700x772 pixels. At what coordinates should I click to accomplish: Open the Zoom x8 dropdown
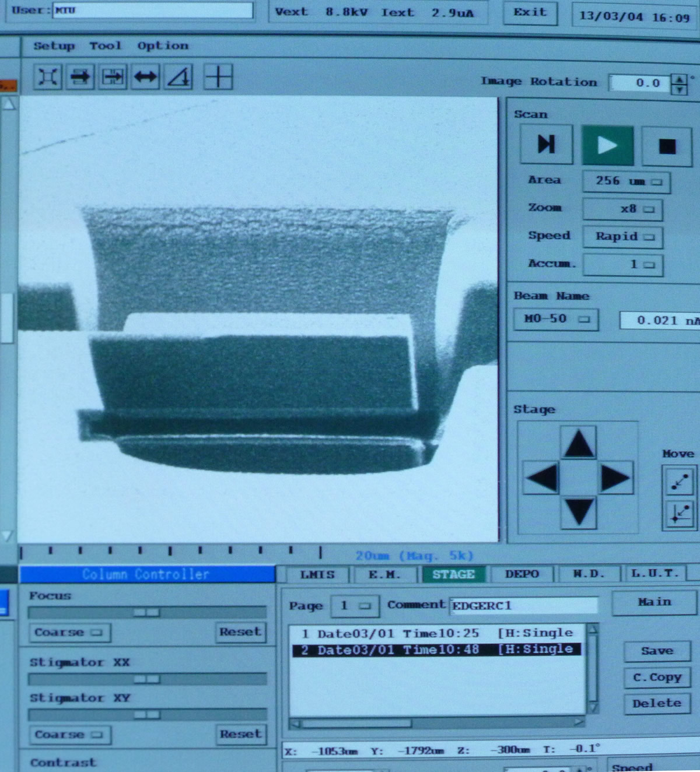tap(623, 209)
